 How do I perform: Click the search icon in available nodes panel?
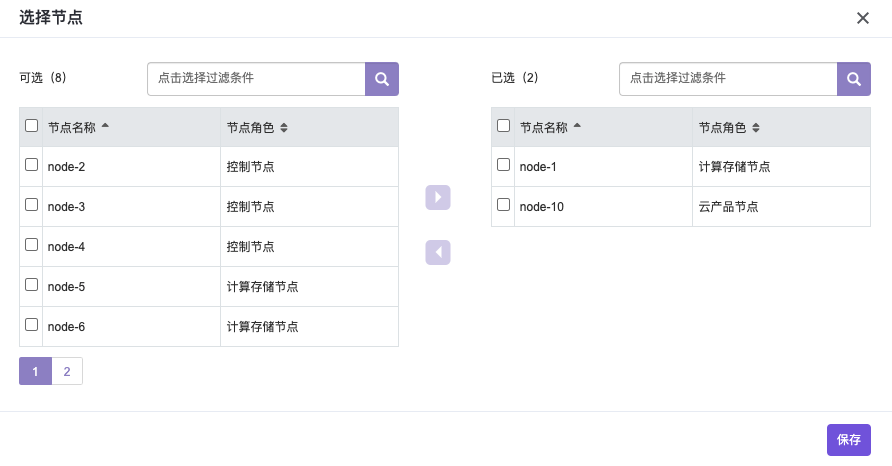tap(382, 79)
